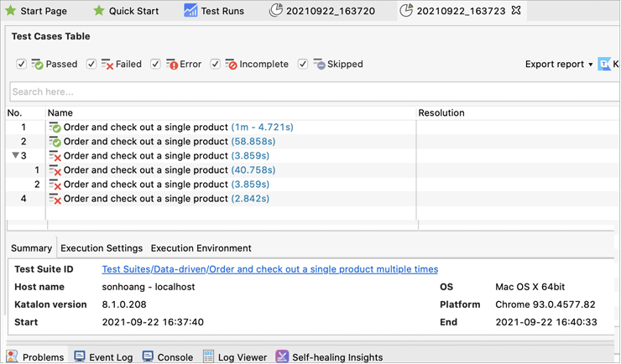Open the Test Suite ID link
Image resolution: width=621 pixels, height=364 pixels.
point(270,269)
